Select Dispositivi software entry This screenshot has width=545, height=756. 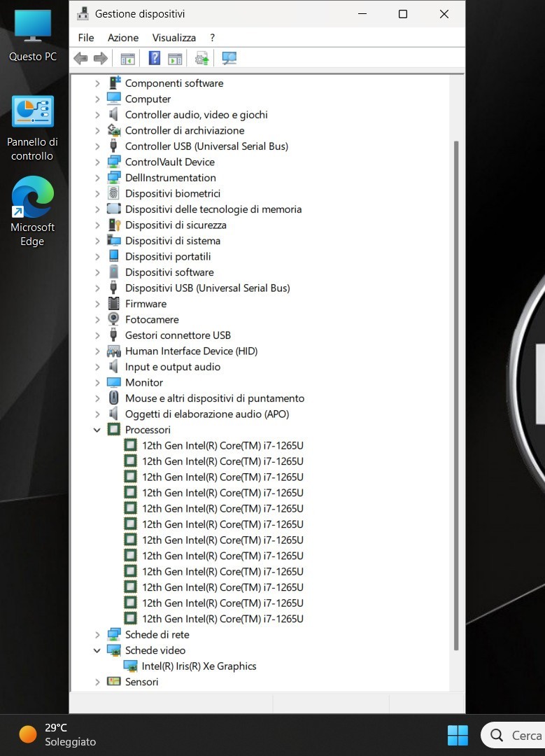pyautogui.click(x=169, y=272)
